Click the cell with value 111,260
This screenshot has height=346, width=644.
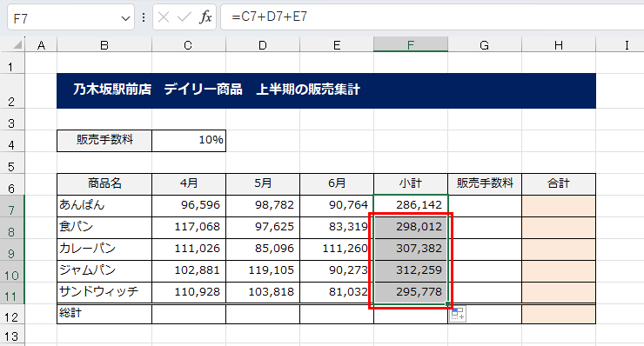(337, 250)
